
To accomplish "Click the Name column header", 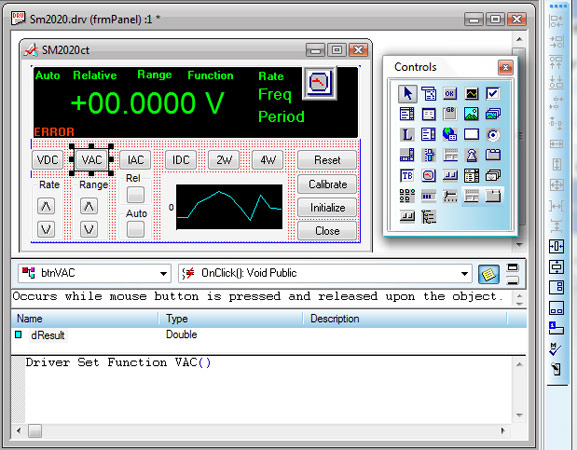I will tap(85, 319).
